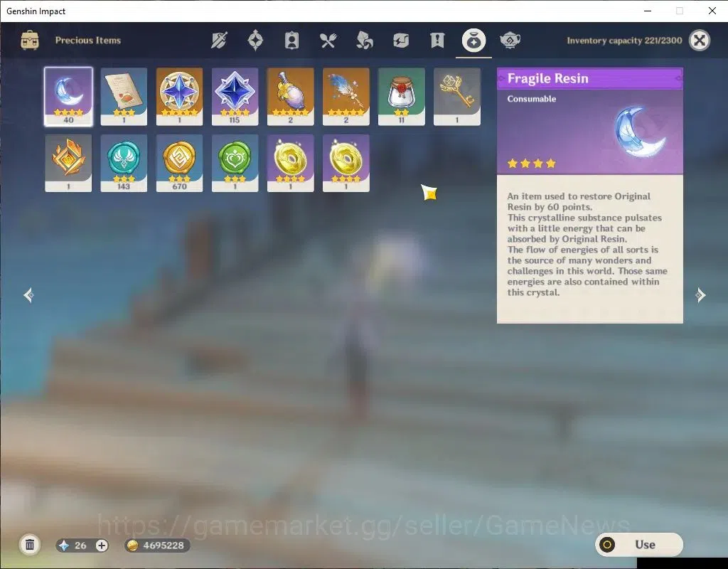Minimize the Genshin Impact window
The width and height of the screenshot is (728, 569).
pyautogui.click(x=648, y=11)
